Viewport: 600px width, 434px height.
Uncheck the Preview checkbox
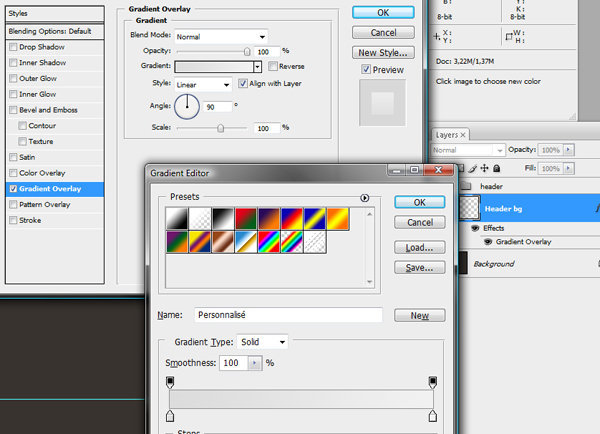[366, 69]
